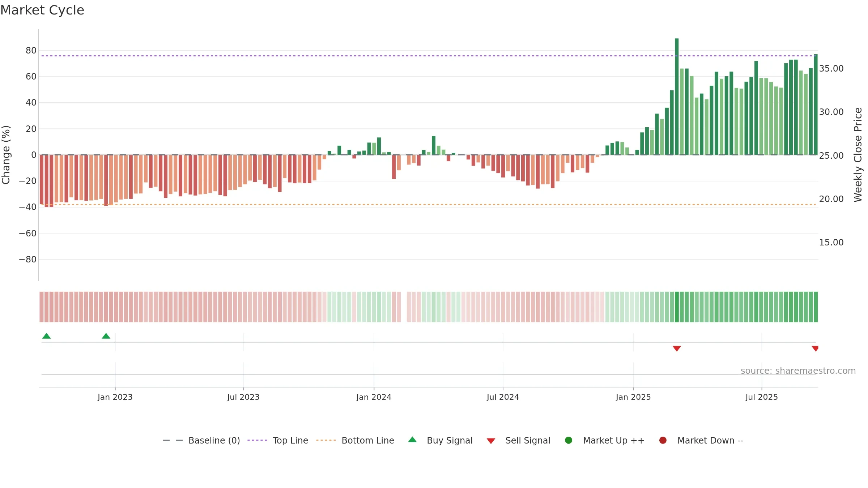Screen dimensions: 868x488
Task: Click the 25.00 price tick label
Action: tap(831, 155)
